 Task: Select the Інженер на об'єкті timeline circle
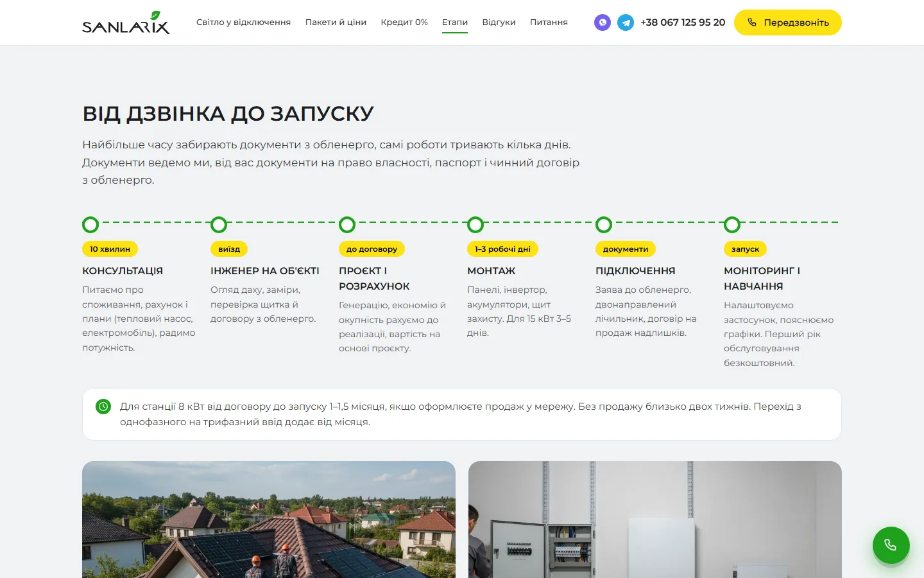coord(219,225)
